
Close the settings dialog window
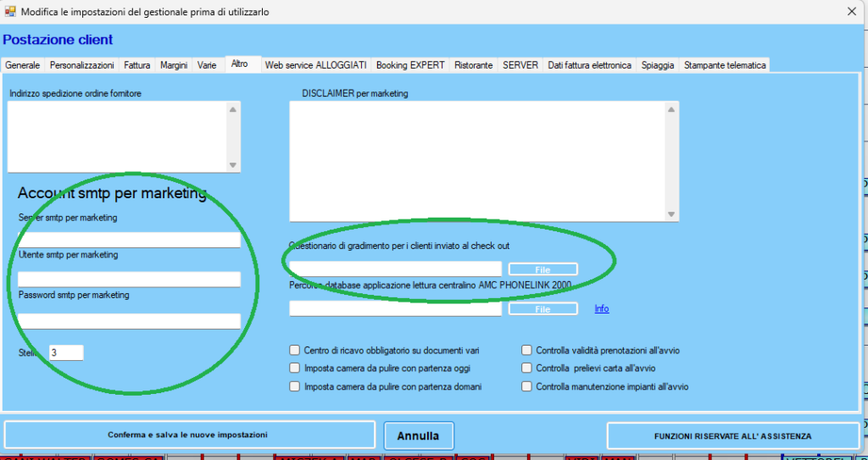click(x=851, y=11)
